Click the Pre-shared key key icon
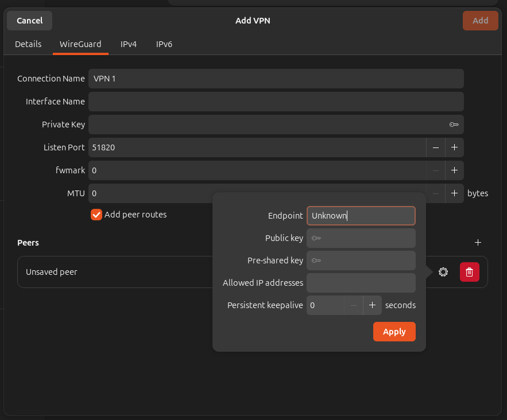The height and width of the screenshot is (420, 507). 316,260
